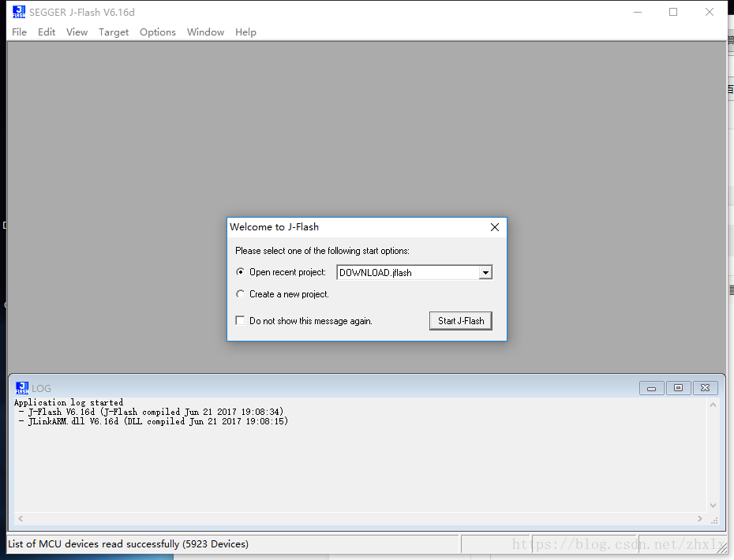Click the J-Flash icon in LOG panel title
This screenshot has width=734, height=560.
tap(21, 388)
